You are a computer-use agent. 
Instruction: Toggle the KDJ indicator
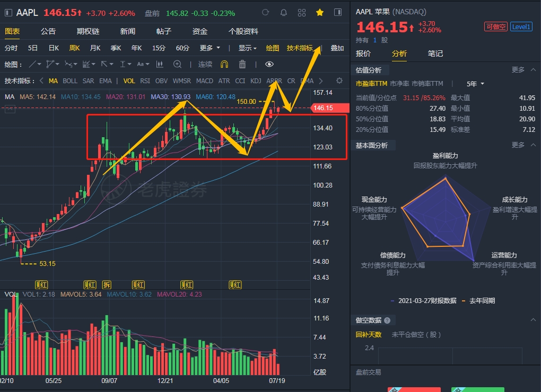(256, 81)
